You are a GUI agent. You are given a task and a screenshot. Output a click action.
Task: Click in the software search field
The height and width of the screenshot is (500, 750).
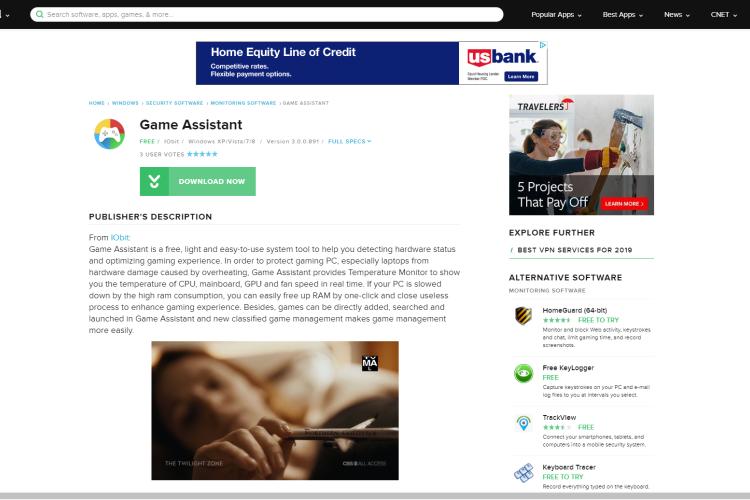pos(267,14)
